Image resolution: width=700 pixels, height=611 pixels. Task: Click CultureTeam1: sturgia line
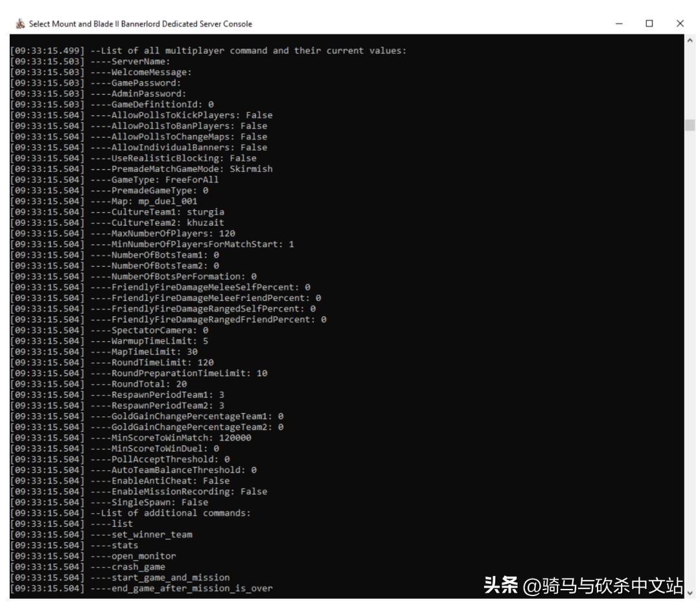(x=117, y=211)
